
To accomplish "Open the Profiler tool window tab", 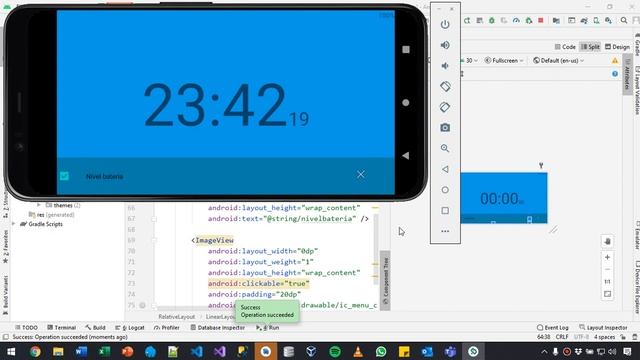I will [x=167, y=327].
